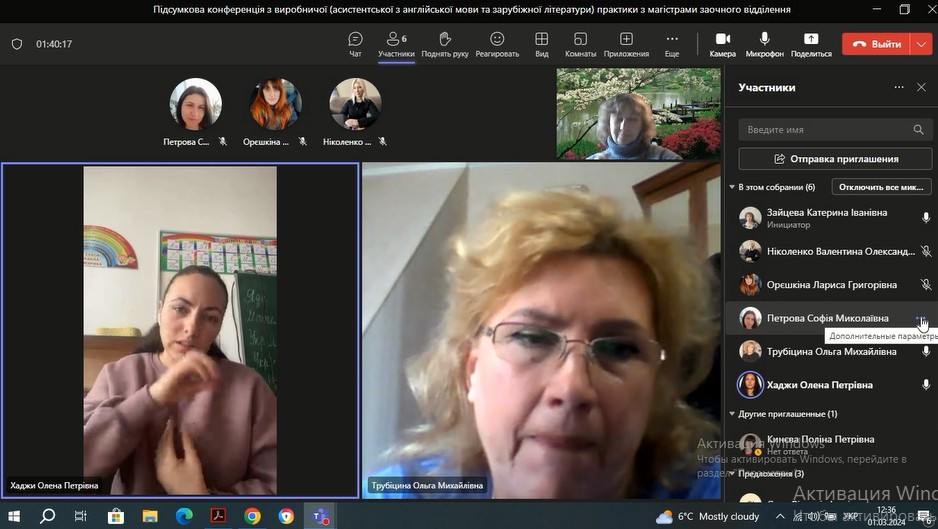This screenshot has height=529, width=938.
Task: Open weather widget showing 6°C Mostly cloudy
Action: (x=707, y=516)
